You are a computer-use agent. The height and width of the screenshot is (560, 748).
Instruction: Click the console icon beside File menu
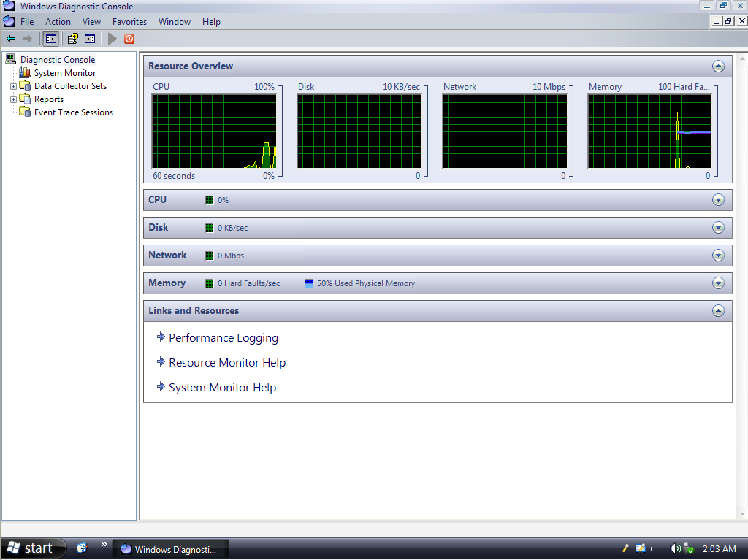[9, 21]
